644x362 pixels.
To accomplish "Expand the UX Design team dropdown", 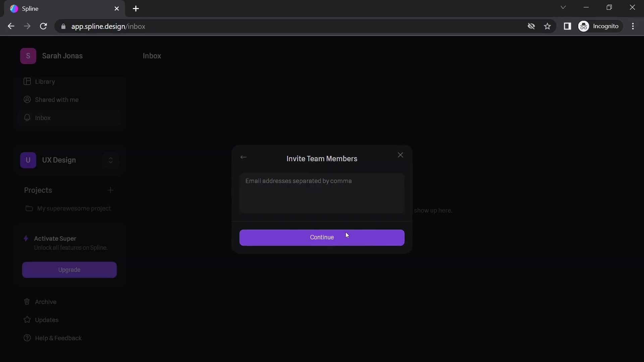I will (111, 160).
